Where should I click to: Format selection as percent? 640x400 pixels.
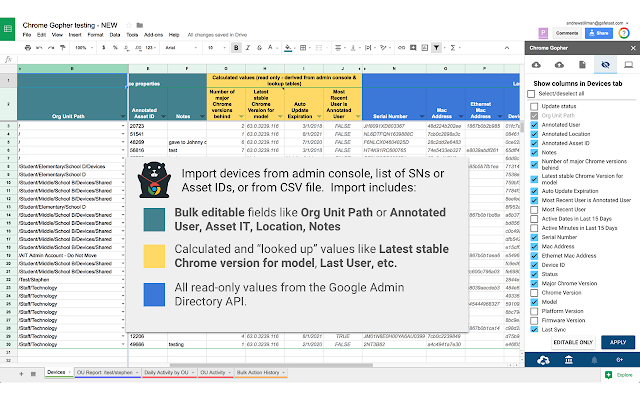coord(115,48)
